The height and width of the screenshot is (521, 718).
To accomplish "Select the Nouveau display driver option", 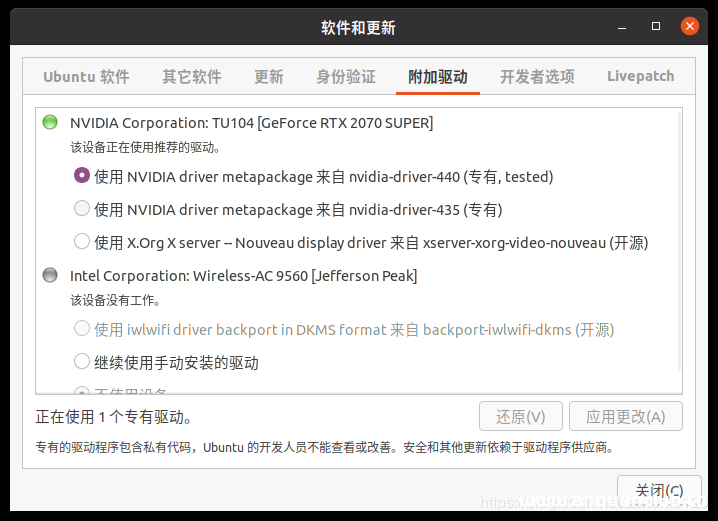I will [x=82, y=241].
